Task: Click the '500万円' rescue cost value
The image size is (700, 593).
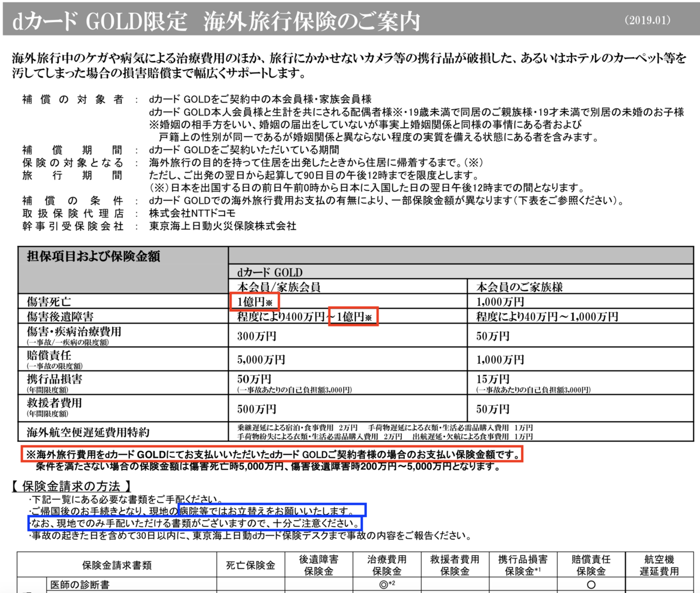Action: (257, 409)
